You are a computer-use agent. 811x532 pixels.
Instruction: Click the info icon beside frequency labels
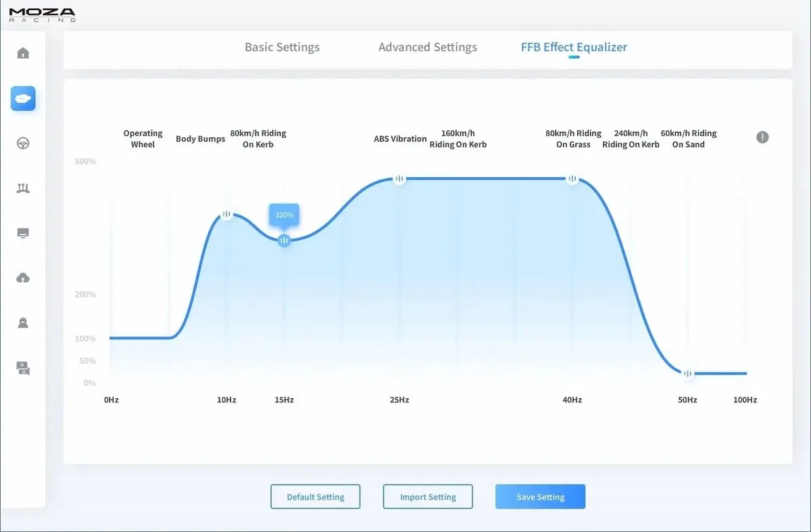[762, 137]
